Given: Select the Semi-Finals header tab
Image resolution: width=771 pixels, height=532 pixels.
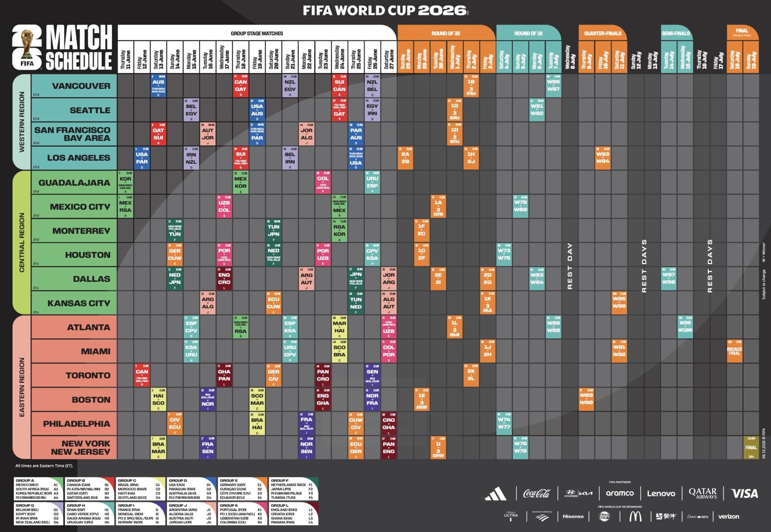Looking at the screenshot, I should (x=676, y=33).
